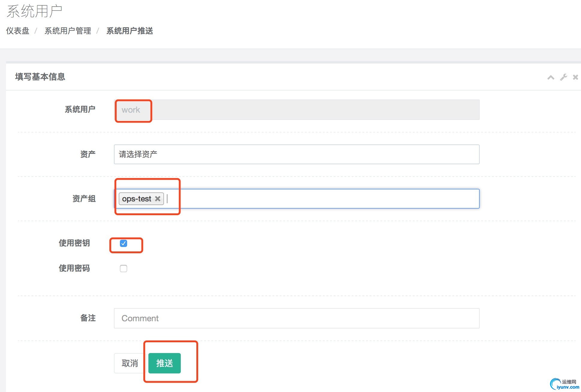Image resolution: width=581 pixels, height=392 pixels.
Task: Click the 使用密码 label text
Action: (74, 268)
